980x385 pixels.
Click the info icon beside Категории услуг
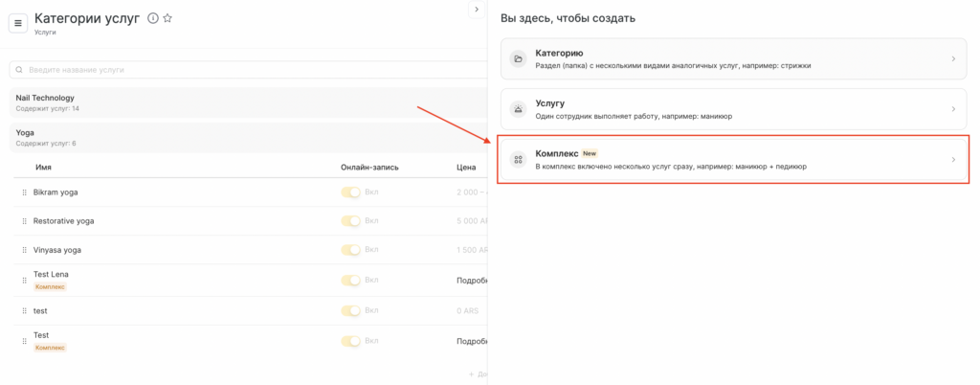(152, 18)
